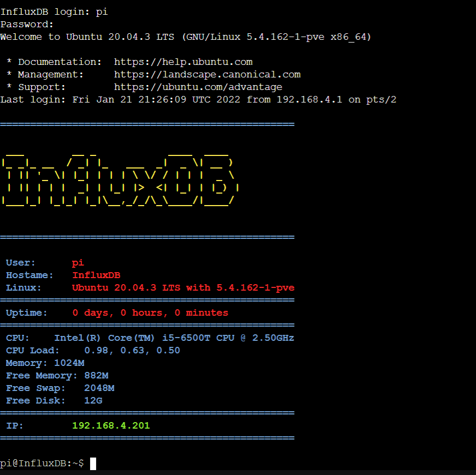Screen dimensions: 476x475
Task: Click the https://help.ubuntu.com documentation URL
Action: coord(183,62)
